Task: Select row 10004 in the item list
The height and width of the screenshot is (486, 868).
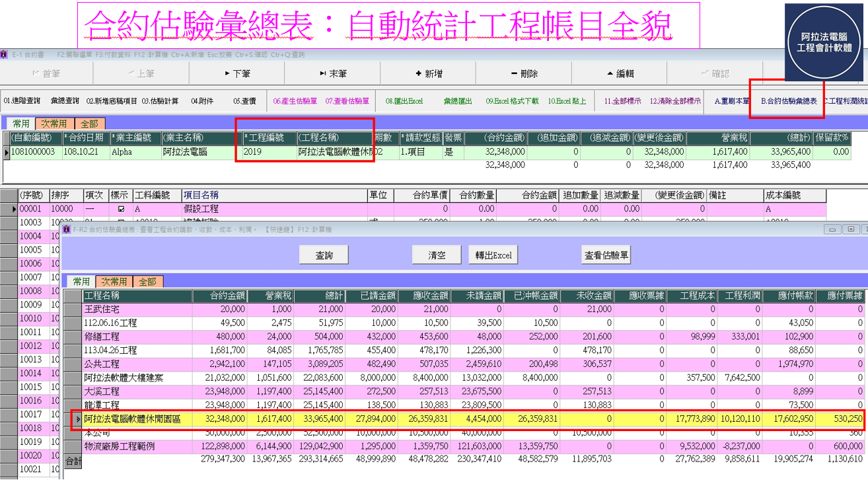Action: click(x=30, y=236)
